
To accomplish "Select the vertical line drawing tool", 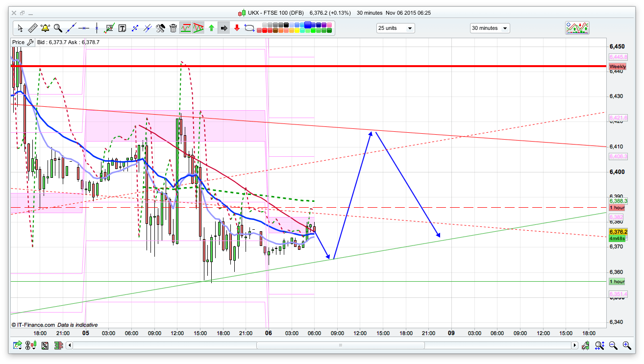I will click(97, 28).
